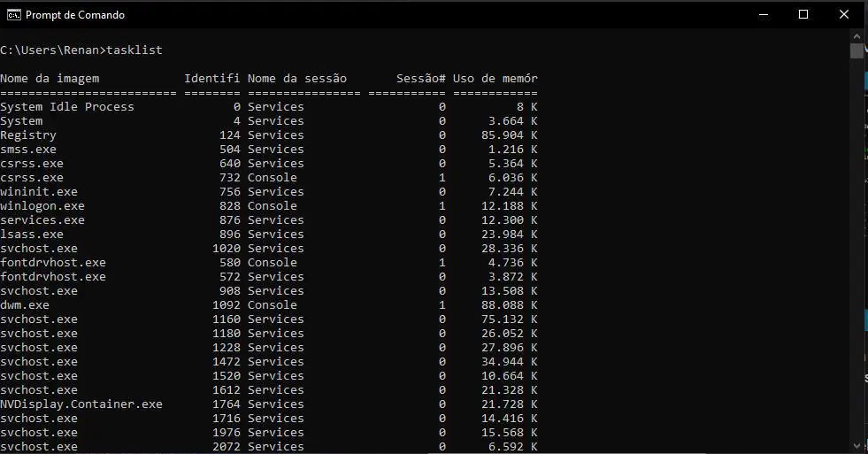Click csrss.exe with PID 732
The width and height of the screenshot is (868, 454).
pyautogui.click(x=32, y=178)
